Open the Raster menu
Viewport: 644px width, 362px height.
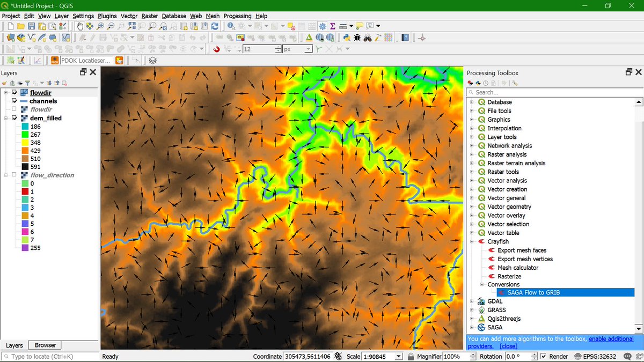pyautogui.click(x=150, y=16)
